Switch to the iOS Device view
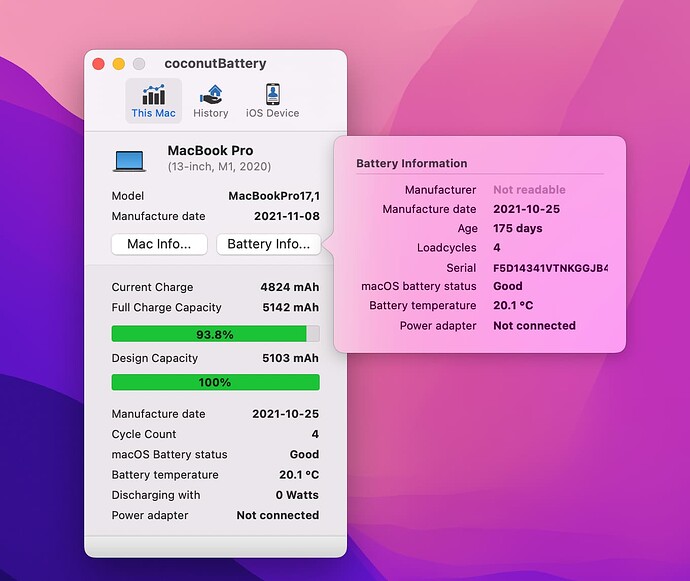This screenshot has width=690, height=581. point(272,101)
